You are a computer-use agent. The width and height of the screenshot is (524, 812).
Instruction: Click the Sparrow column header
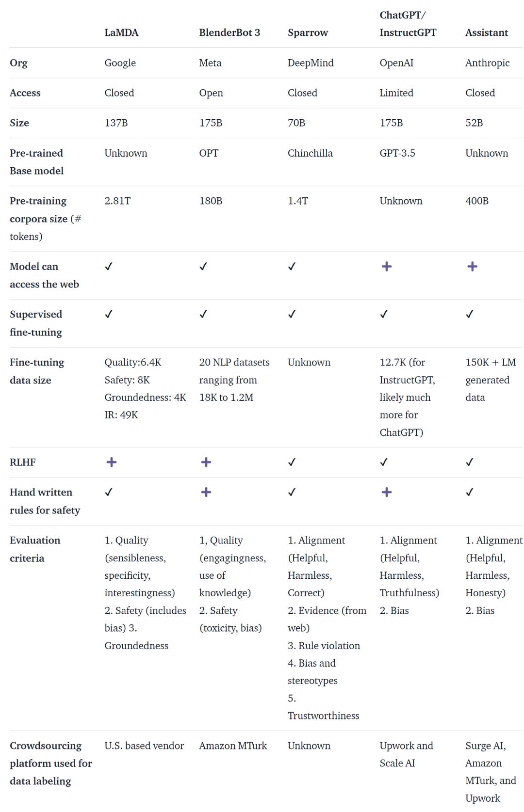(x=308, y=32)
